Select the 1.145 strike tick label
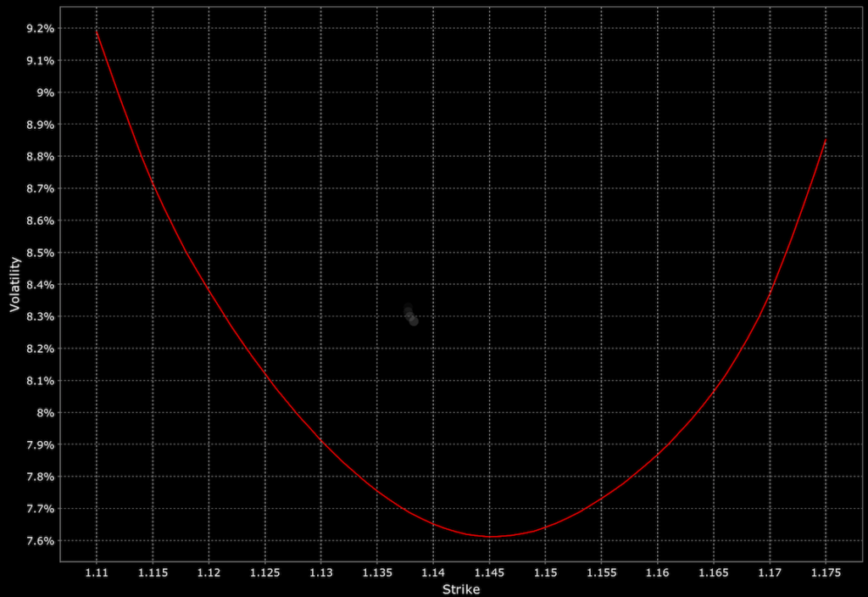This screenshot has height=597, width=868. point(489,573)
